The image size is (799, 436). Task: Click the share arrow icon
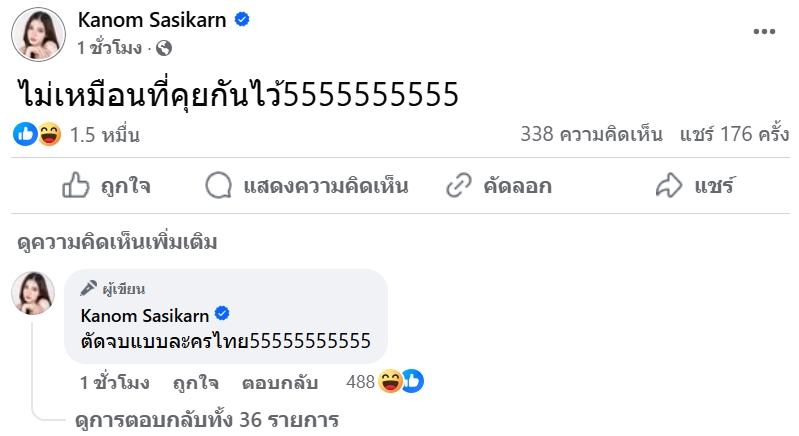click(667, 185)
